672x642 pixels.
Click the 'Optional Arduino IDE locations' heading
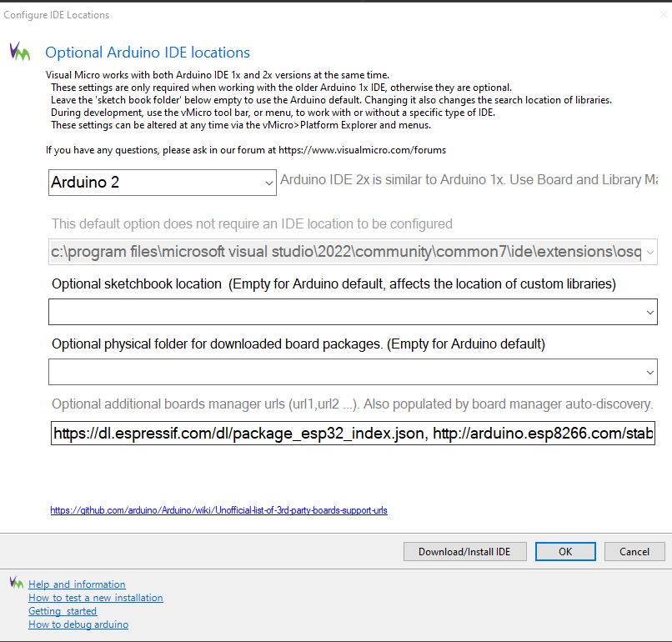tap(148, 53)
